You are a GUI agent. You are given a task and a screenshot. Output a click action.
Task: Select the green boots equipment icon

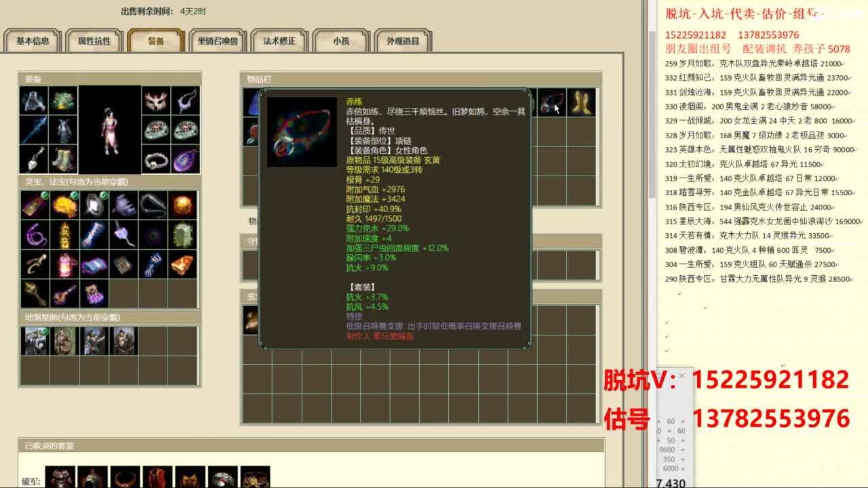(x=63, y=159)
